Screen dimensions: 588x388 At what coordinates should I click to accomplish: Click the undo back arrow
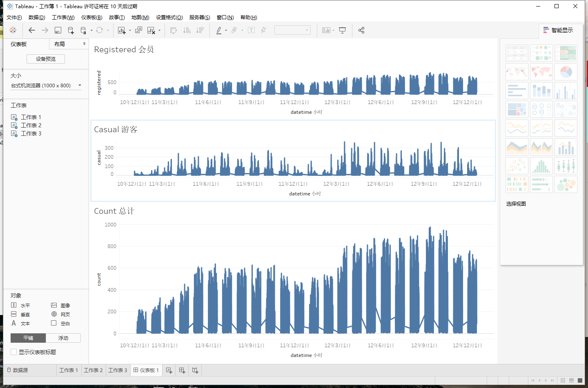click(x=32, y=30)
